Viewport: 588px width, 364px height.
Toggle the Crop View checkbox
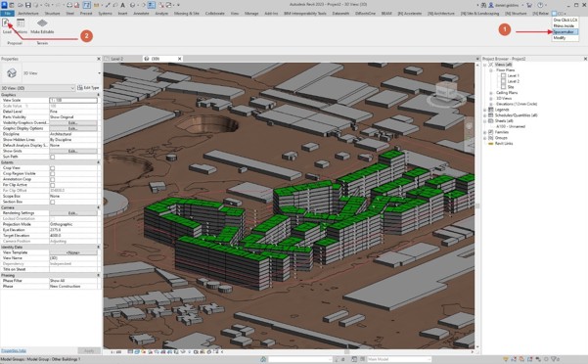[x=53, y=168]
